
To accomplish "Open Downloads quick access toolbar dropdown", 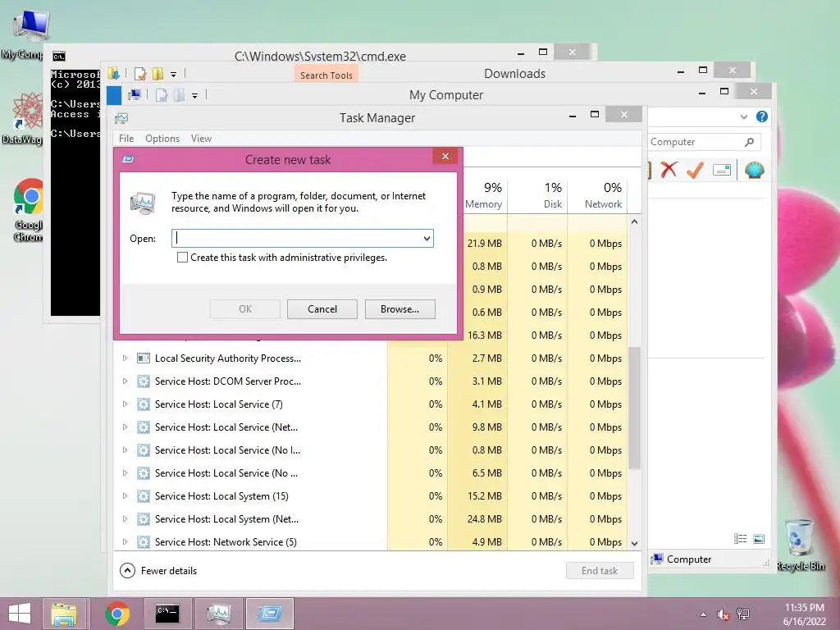I will (174, 75).
